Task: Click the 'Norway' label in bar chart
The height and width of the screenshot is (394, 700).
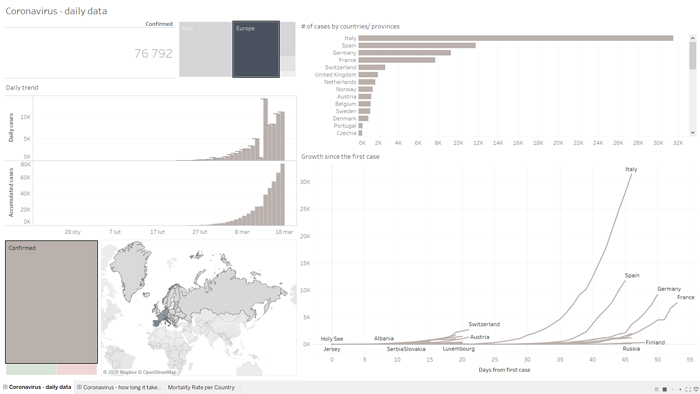Action: click(x=346, y=89)
